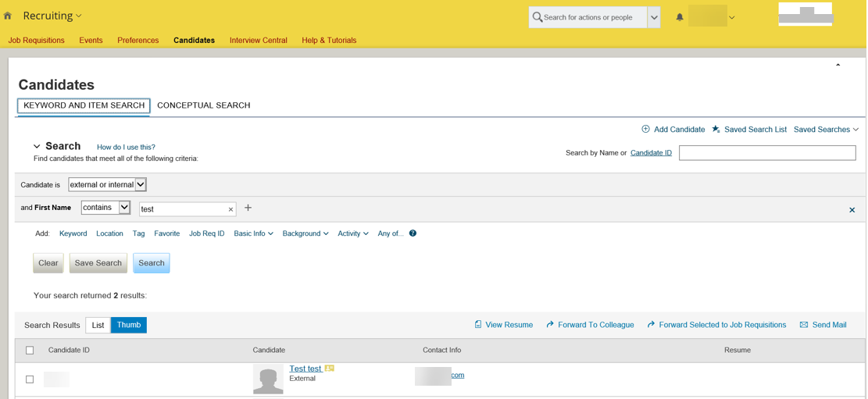Image resolution: width=868 pixels, height=399 pixels.
Task: Add another First Name value with plus
Action: tap(248, 208)
